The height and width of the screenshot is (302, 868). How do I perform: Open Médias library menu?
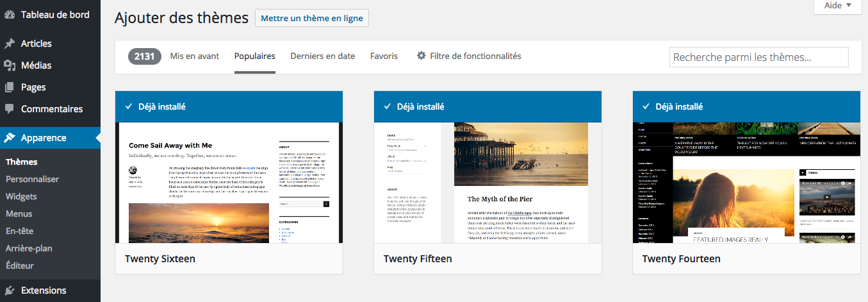tap(50, 65)
